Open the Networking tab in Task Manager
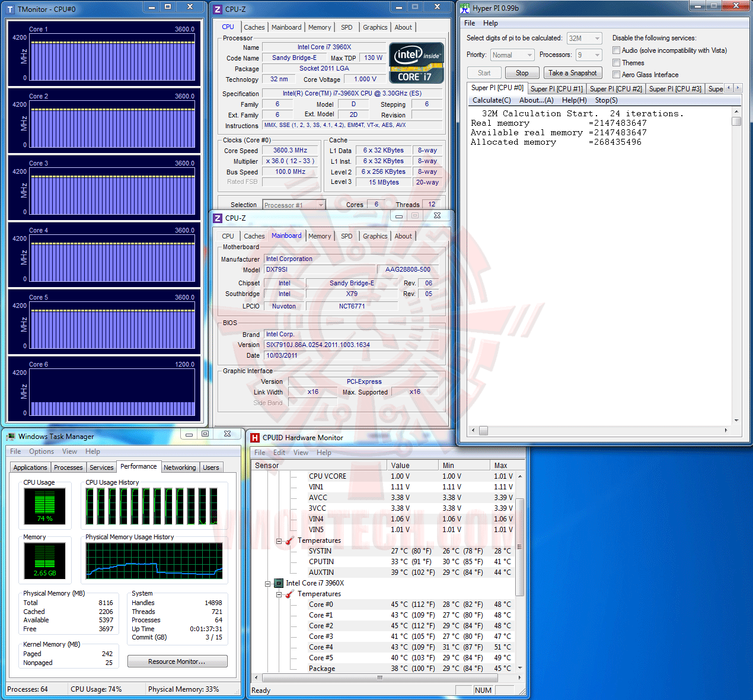 click(x=180, y=467)
